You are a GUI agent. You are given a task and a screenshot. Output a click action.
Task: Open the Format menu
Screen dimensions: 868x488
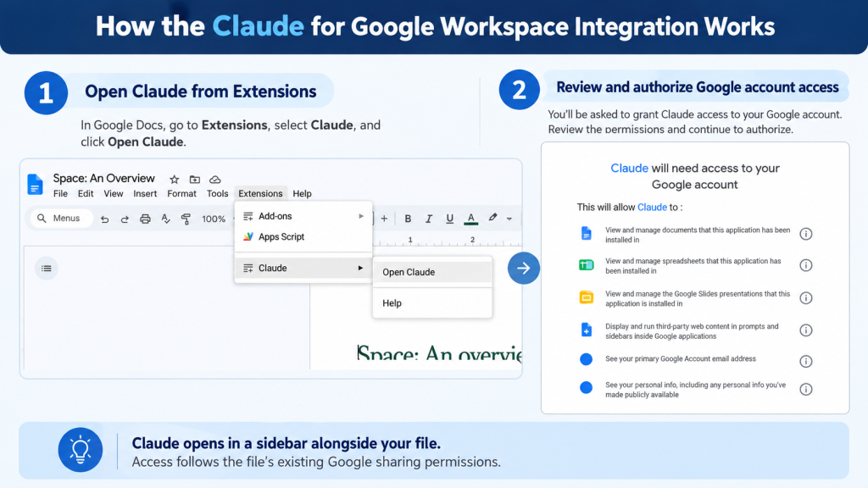tap(181, 194)
